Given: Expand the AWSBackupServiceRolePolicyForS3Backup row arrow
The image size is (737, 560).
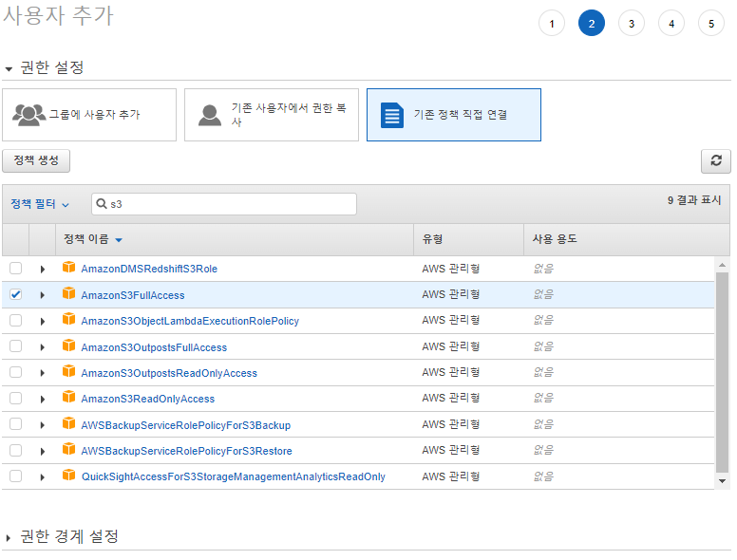Looking at the screenshot, I should click(43, 425).
